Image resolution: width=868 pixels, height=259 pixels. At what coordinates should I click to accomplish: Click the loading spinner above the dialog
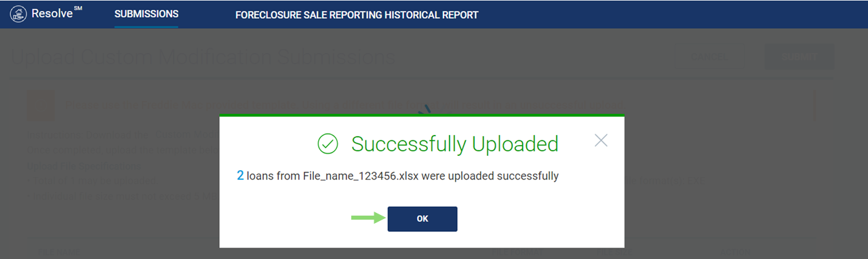(x=426, y=110)
